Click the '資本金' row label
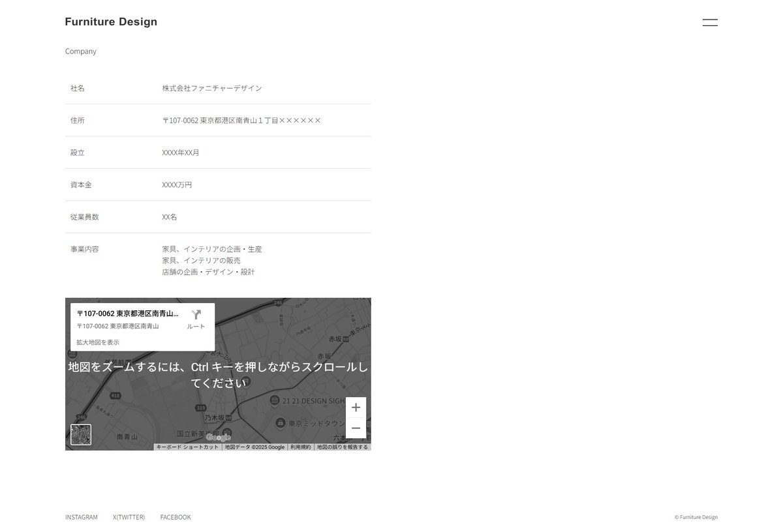783x532 pixels. click(81, 185)
